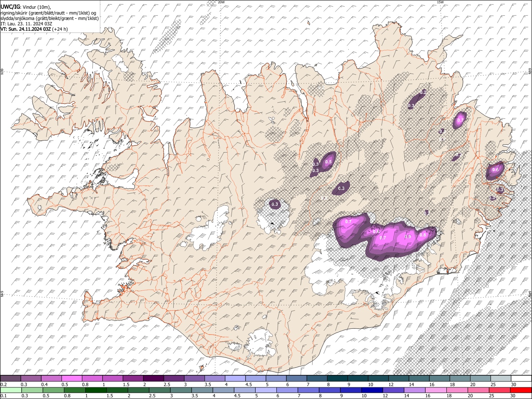The height and width of the screenshot is (399, 532).
Task: Click the 0.8 snowfall value near Vatnajökull
Action: [x=423, y=235]
